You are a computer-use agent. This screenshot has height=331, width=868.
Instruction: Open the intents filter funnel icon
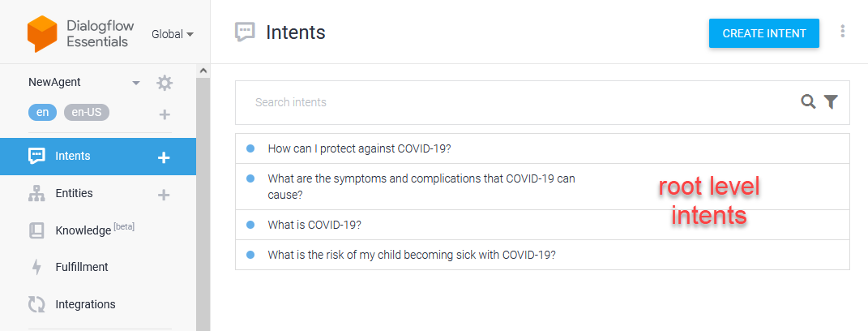(831, 101)
